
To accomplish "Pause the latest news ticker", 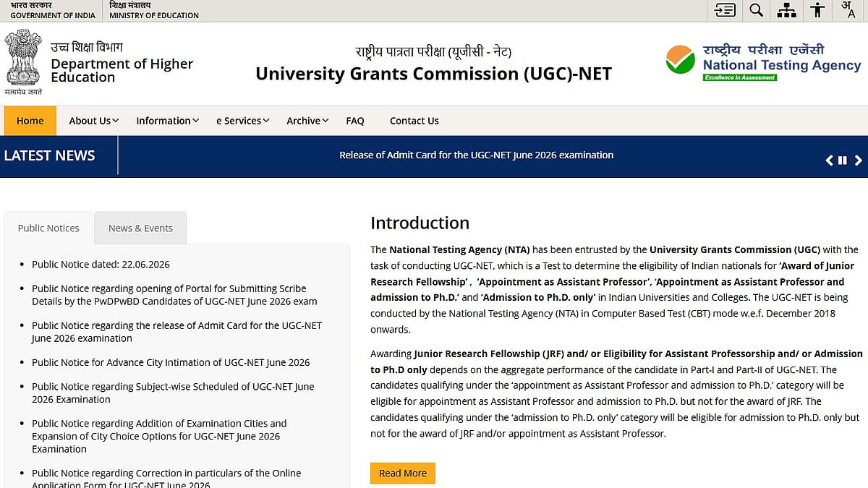I will pos(843,160).
